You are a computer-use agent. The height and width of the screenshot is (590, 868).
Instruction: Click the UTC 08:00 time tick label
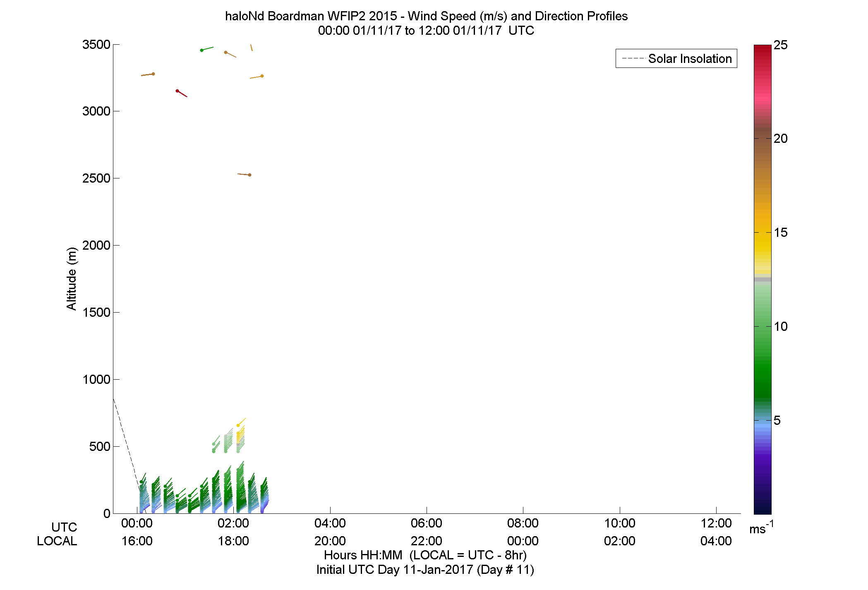click(x=523, y=523)
